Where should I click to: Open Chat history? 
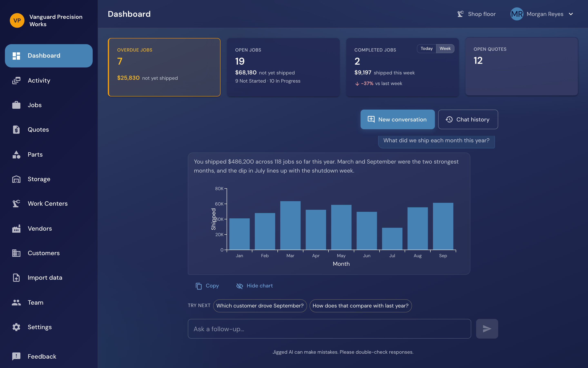pos(468,120)
